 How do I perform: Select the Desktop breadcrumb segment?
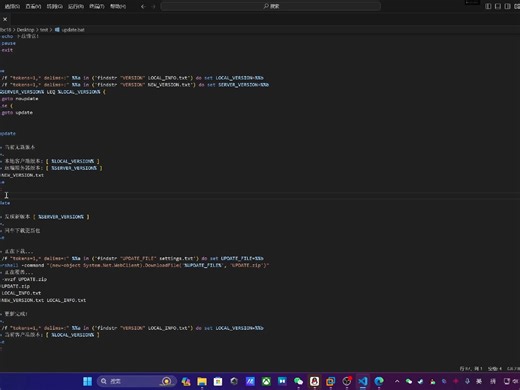25,30
